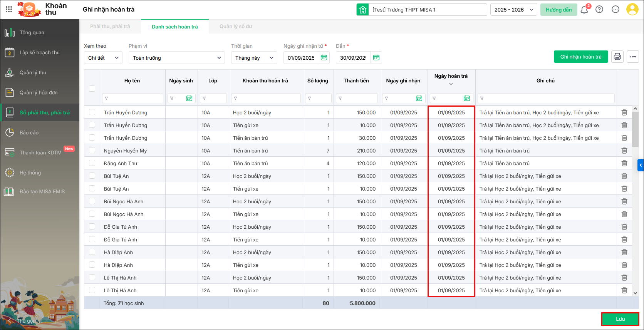Open the chat messages icon in the header

point(615,10)
